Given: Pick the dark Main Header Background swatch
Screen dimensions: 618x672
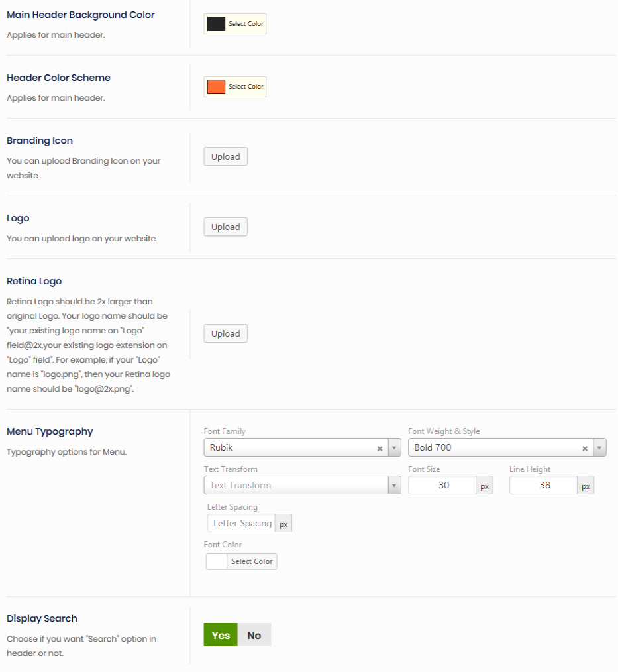Looking at the screenshot, I should (217, 25).
